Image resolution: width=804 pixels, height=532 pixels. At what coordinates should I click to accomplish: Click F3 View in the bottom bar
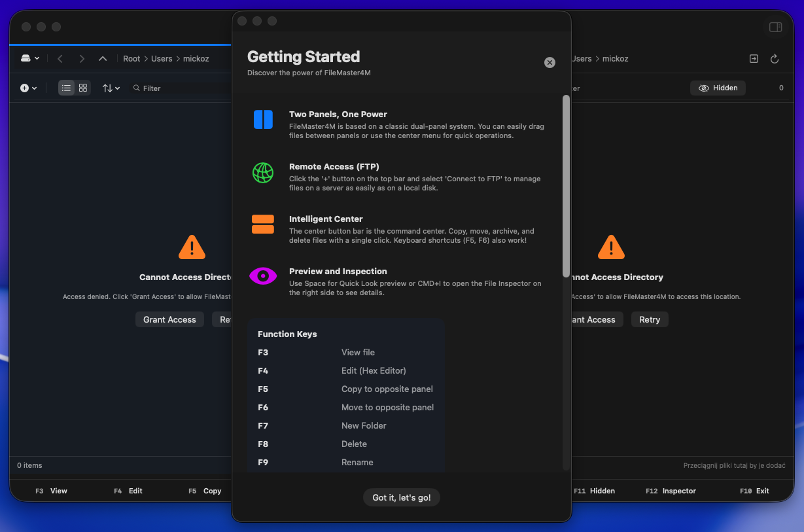[51, 491]
